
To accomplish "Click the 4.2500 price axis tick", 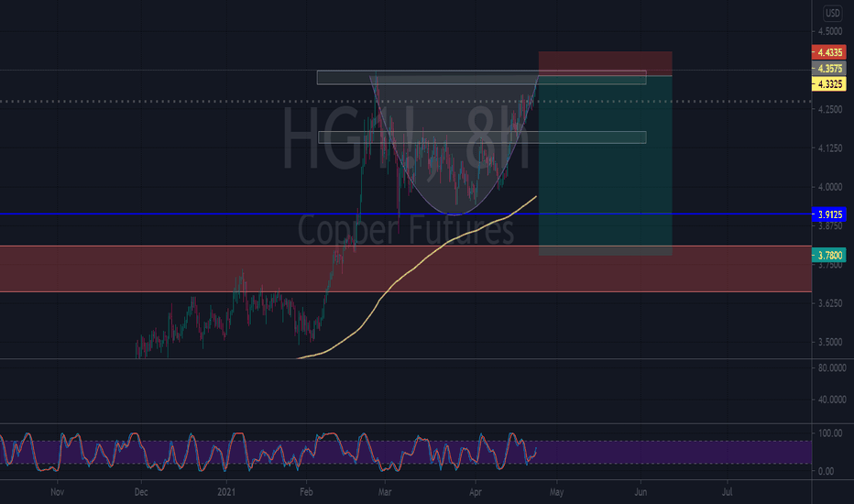I will coord(830,109).
